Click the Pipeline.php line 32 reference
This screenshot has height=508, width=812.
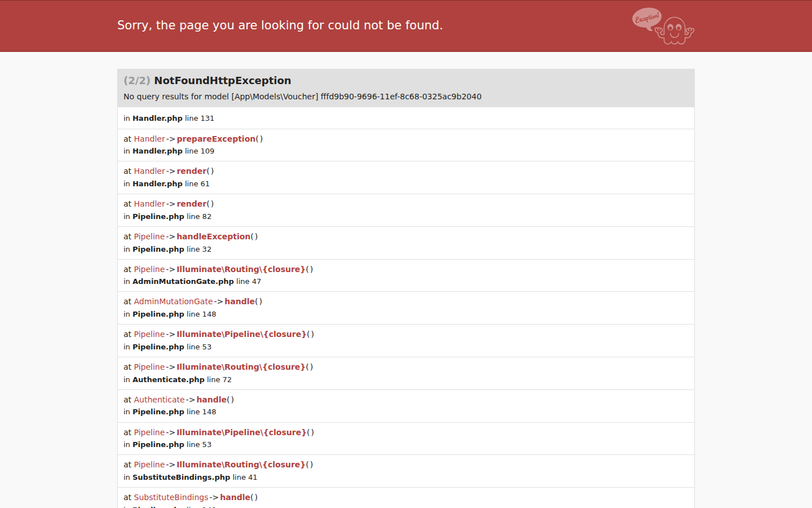(167, 249)
